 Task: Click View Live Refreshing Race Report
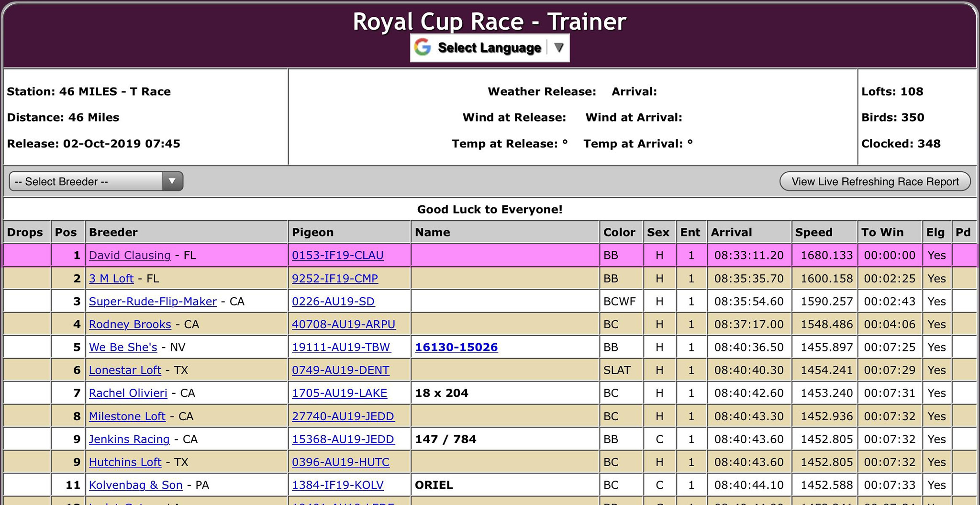(x=875, y=181)
